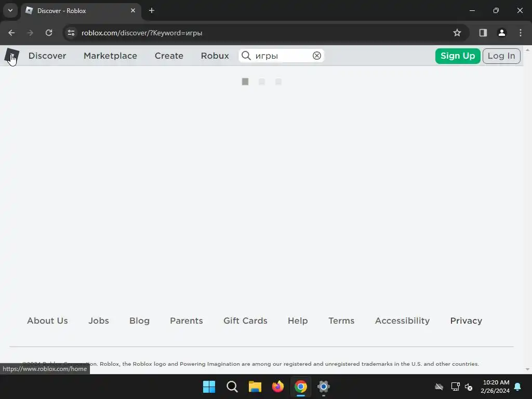Image resolution: width=532 pixels, height=399 pixels.
Task: Open the Gift Cards footer link
Action: (x=245, y=321)
